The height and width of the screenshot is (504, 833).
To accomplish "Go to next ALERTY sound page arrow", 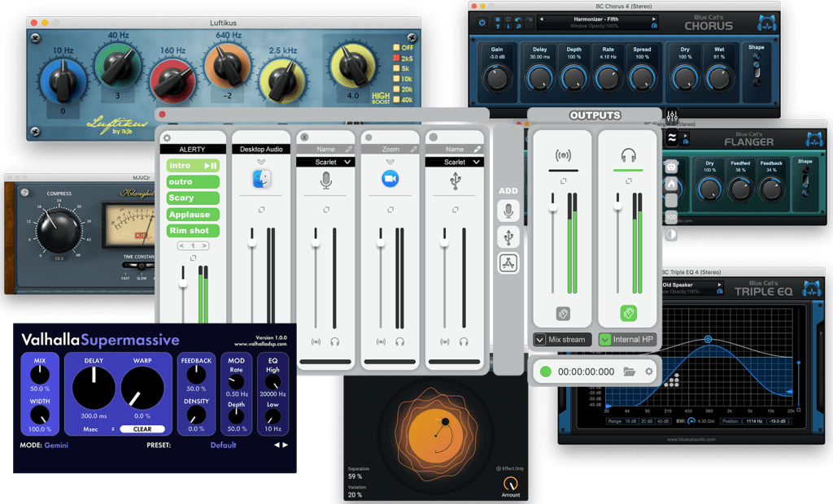I will click(203, 245).
